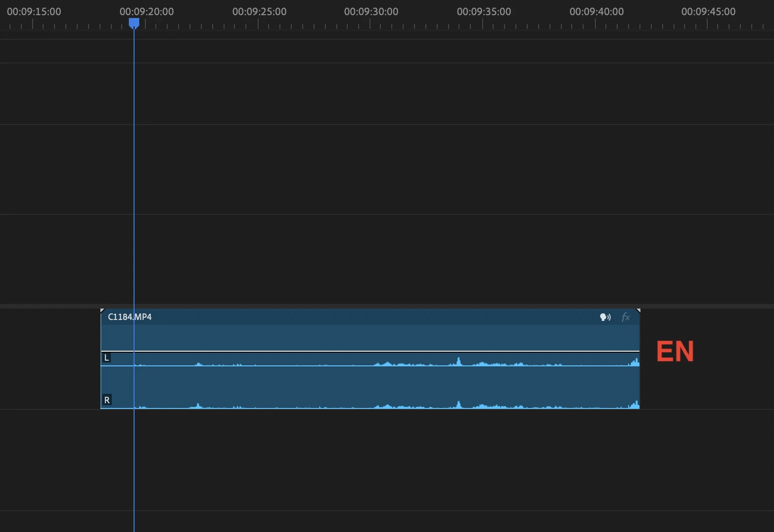This screenshot has height=532, width=774.
Task: Click the 00:09:30:00 ruler timecode
Action: [371, 11]
